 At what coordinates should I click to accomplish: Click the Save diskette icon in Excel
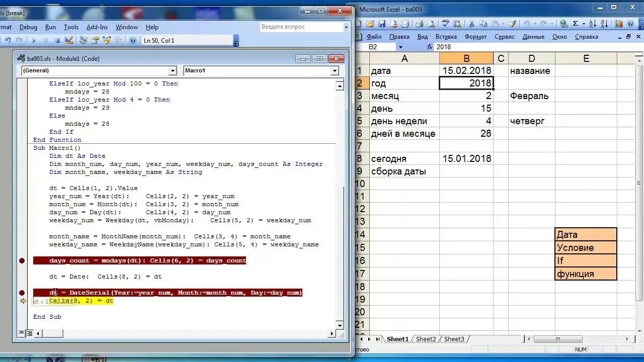point(382,24)
